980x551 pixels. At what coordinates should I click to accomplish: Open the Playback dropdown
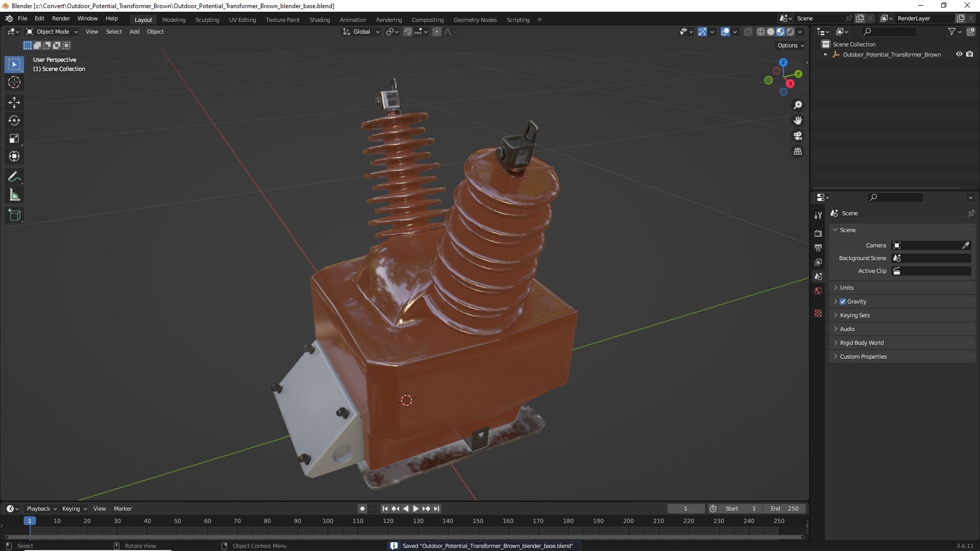click(41, 509)
